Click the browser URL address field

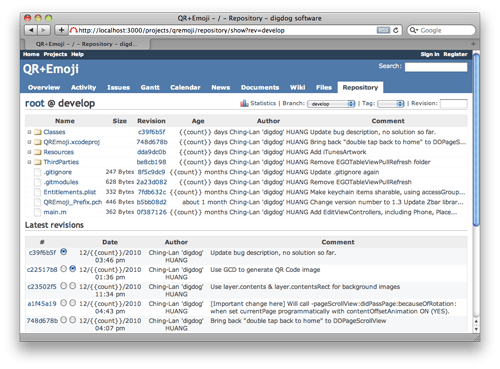(x=227, y=30)
